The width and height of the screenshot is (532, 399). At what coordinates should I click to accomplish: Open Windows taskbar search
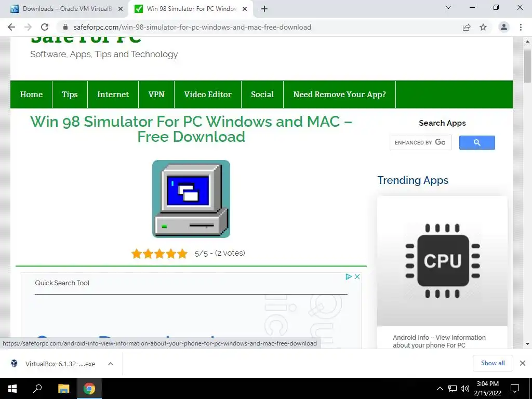tap(37, 389)
